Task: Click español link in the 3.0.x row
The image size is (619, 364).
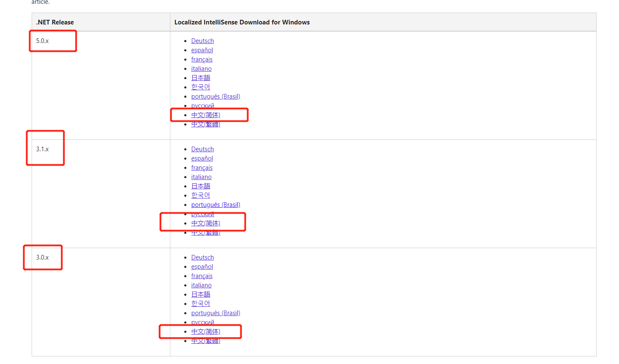Action: 202,267
